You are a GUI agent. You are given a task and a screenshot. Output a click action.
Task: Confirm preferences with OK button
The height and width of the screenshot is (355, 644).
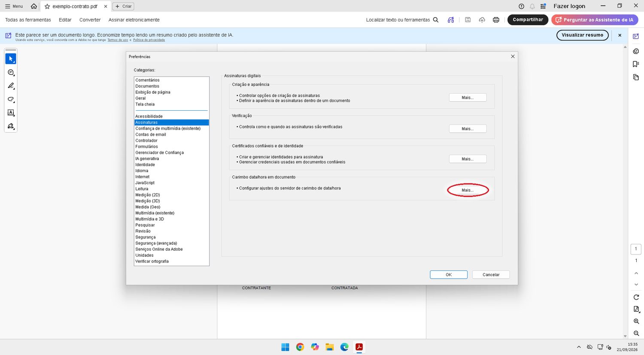[449, 275]
